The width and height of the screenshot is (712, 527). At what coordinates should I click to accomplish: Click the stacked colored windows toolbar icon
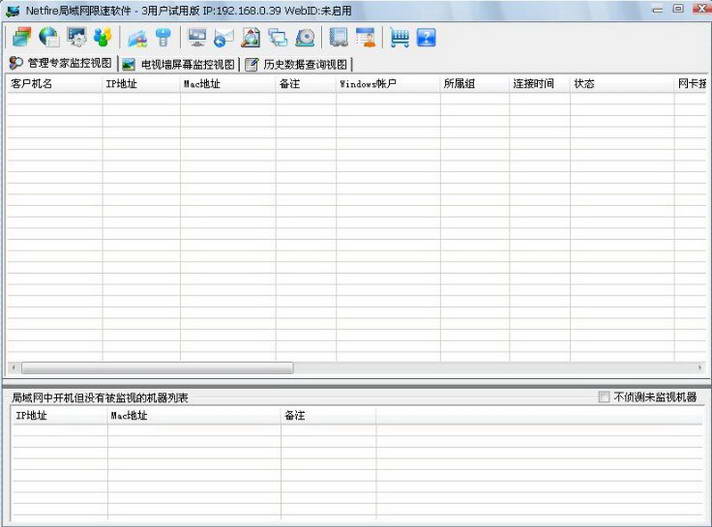click(22, 37)
